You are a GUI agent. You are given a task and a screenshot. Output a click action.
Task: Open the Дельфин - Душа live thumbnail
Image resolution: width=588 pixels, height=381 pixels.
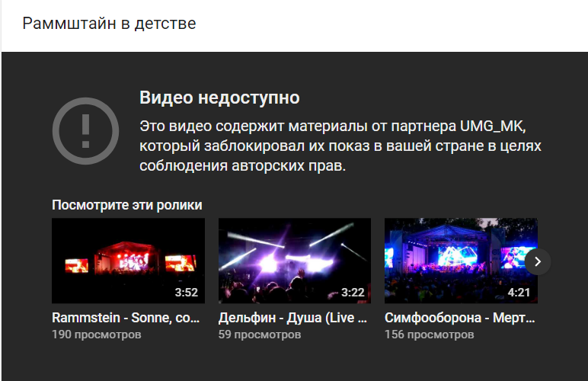coord(294,261)
